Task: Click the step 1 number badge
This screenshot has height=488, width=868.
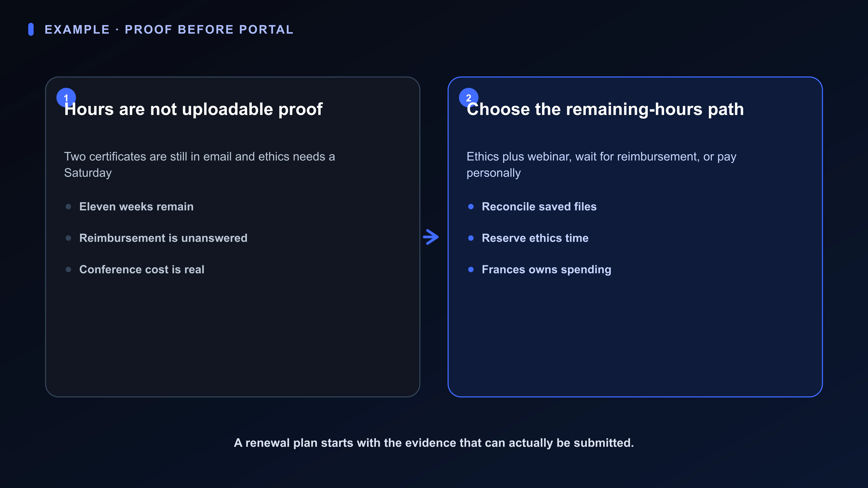Action: point(66,98)
